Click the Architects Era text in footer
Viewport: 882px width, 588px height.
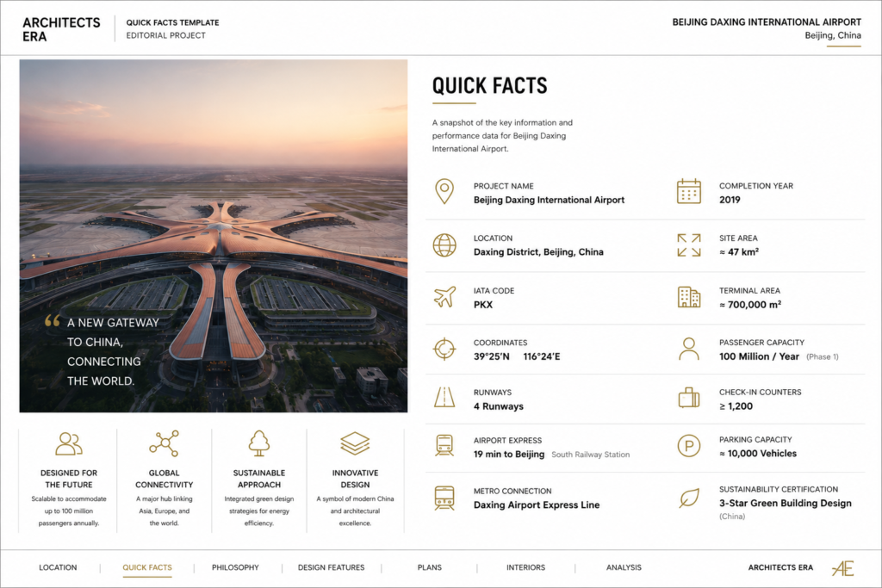tap(780, 567)
